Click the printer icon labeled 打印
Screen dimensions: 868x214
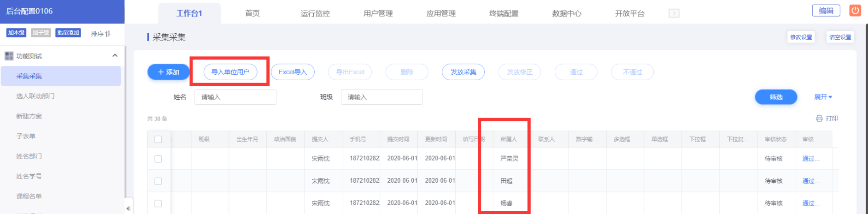819,119
